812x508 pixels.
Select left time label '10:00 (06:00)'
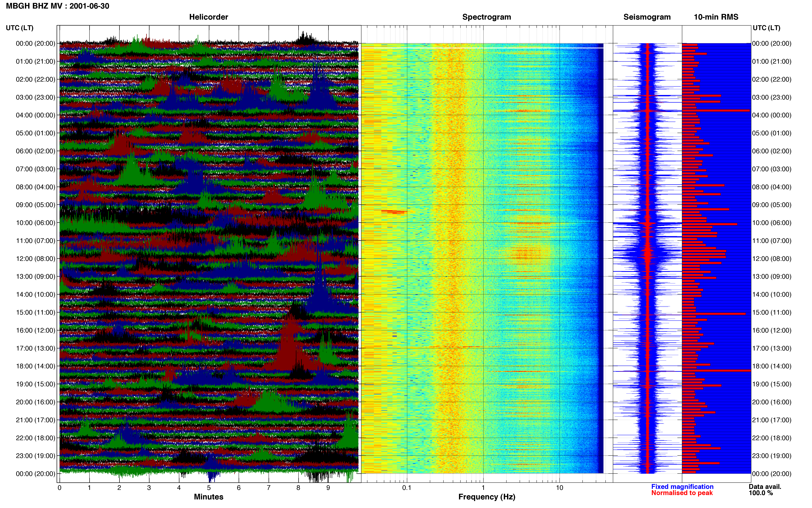tap(36, 223)
